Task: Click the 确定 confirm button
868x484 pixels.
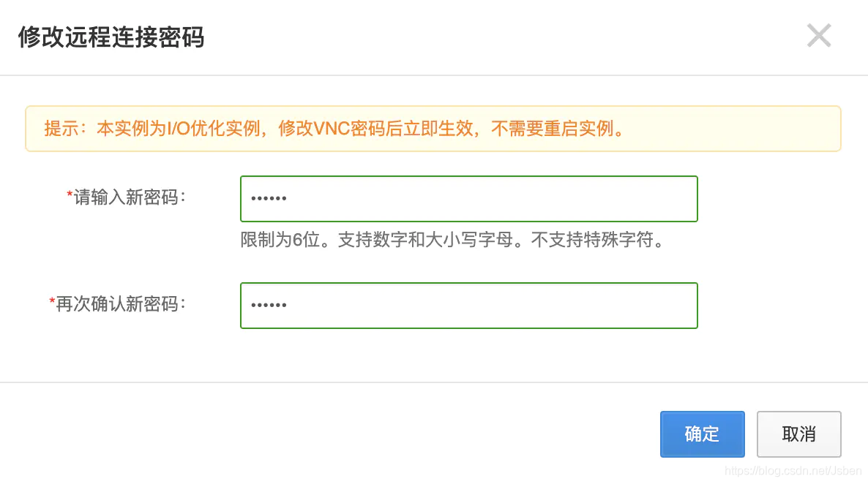Action: point(702,434)
